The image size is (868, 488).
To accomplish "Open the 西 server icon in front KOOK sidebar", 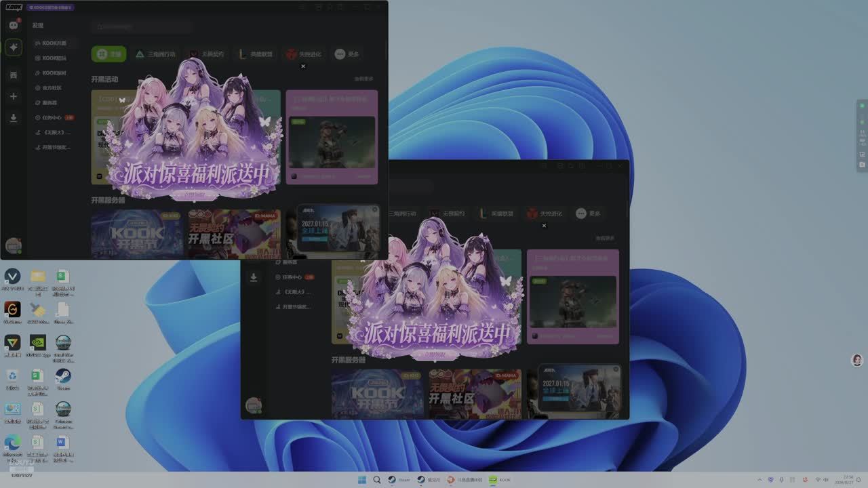I will 13,75.
